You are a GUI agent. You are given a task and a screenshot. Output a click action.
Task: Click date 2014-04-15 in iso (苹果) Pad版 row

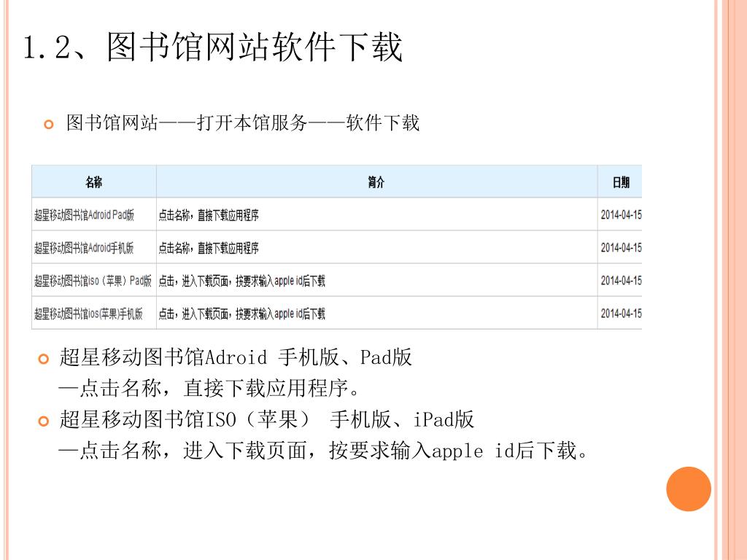point(622,281)
